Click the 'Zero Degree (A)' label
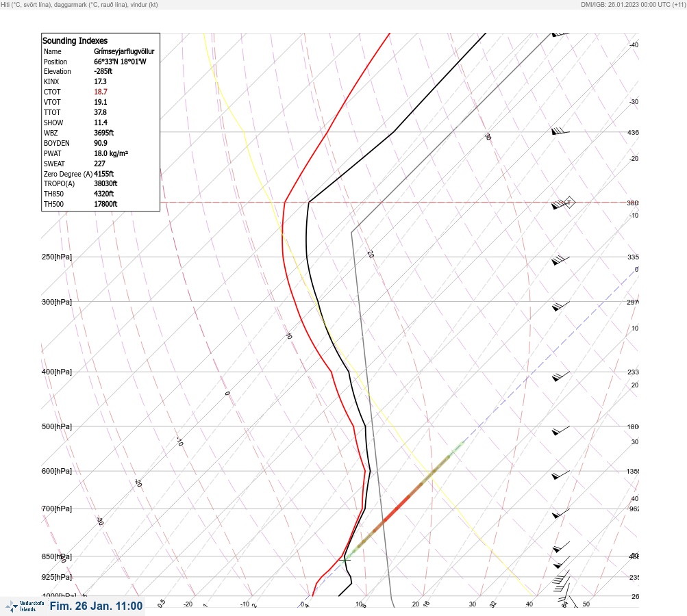The image size is (687, 616). click(68, 174)
